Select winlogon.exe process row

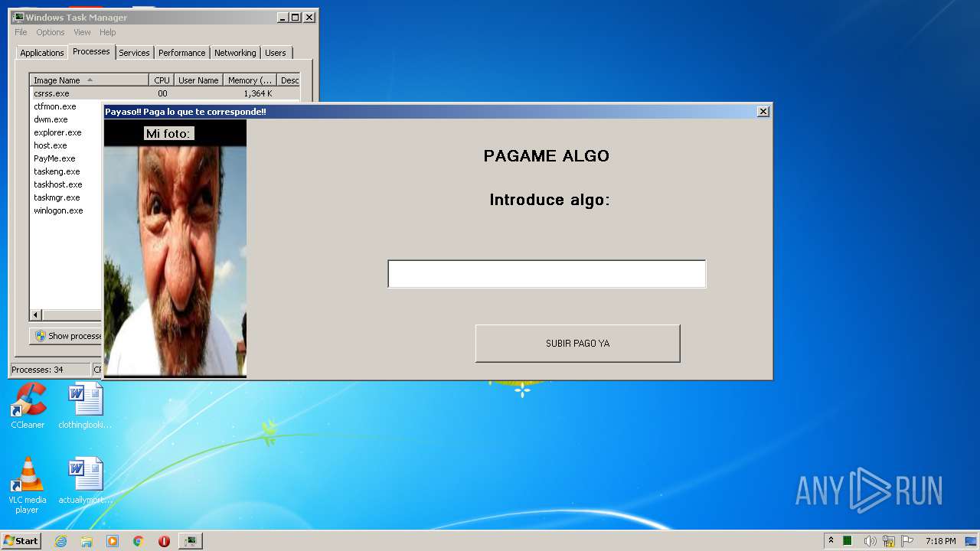pos(67,210)
